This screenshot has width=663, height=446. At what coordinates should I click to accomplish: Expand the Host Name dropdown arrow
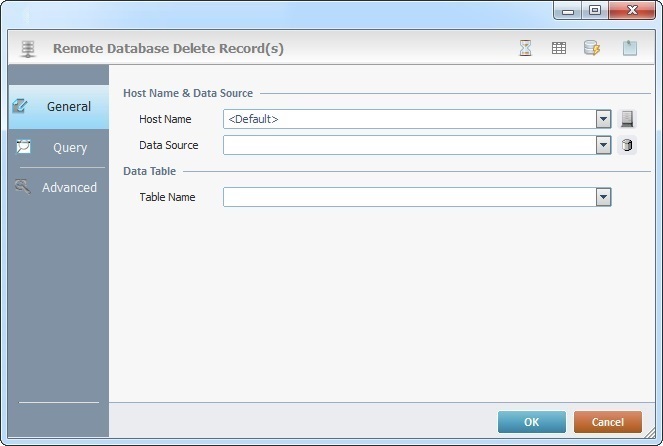point(603,119)
